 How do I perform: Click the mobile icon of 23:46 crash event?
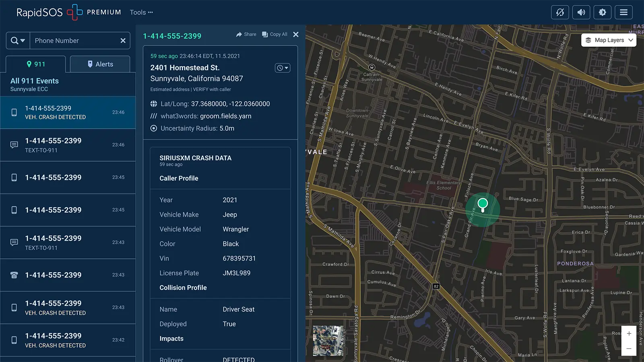tap(14, 113)
